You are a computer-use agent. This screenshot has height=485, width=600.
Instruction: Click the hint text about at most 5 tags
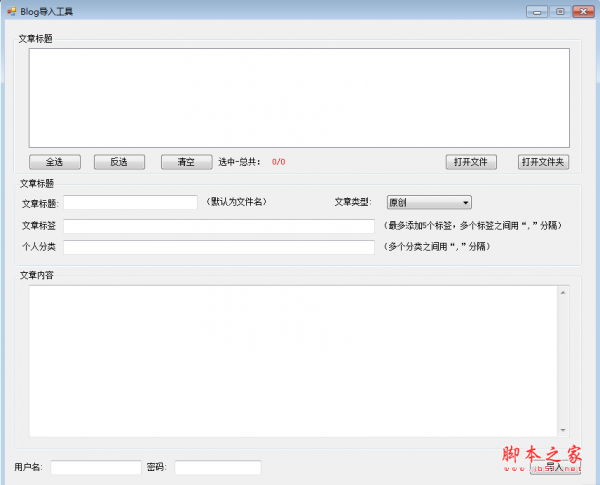[x=473, y=225]
